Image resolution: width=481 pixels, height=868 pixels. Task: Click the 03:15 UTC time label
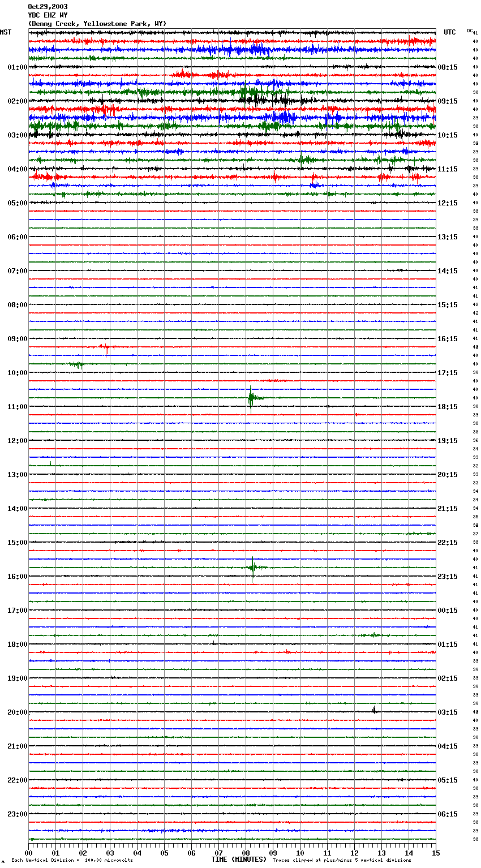point(448,712)
